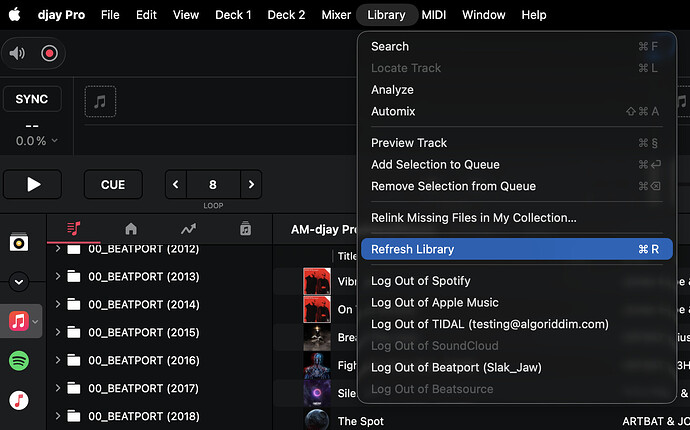The width and height of the screenshot is (690, 430).
Task: Open the Music source dropdown chevron
Action: 36,322
